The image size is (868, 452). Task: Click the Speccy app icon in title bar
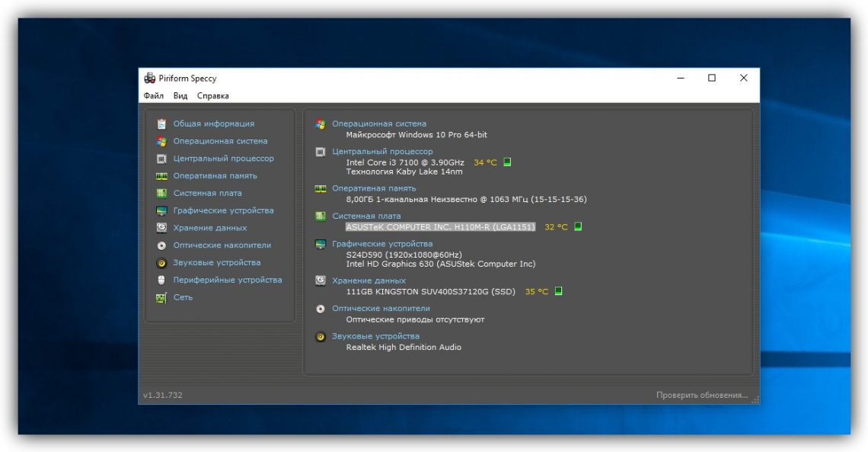(x=149, y=78)
